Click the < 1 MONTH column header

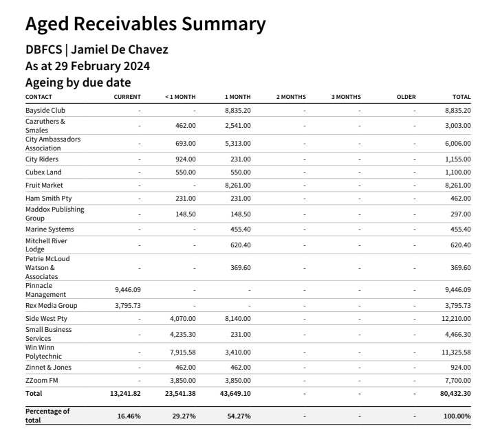180,97
